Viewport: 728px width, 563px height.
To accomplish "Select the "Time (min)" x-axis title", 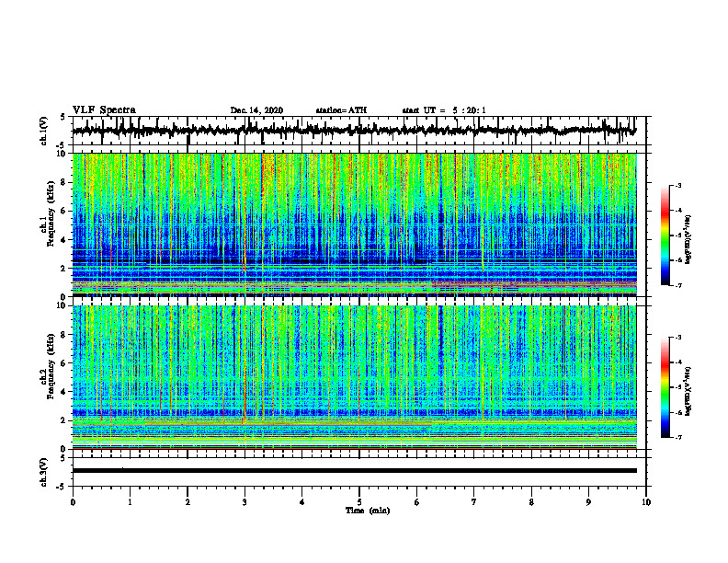I will (368, 511).
